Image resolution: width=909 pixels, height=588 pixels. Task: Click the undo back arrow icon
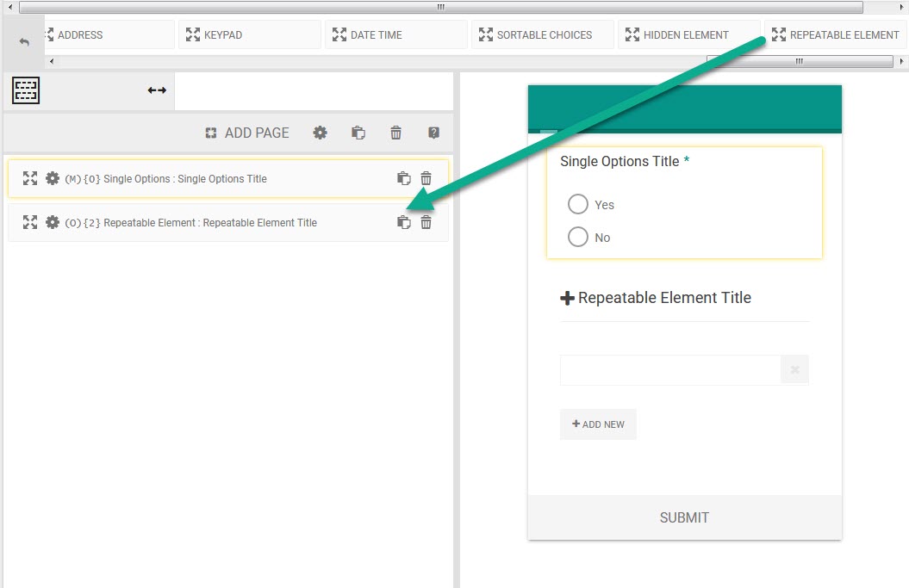pyautogui.click(x=24, y=41)
